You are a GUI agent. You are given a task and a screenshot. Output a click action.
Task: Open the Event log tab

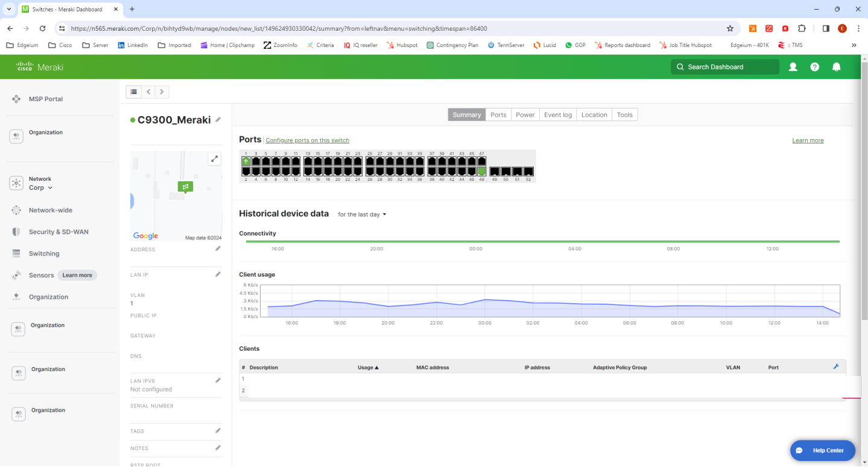click(558, 114)
